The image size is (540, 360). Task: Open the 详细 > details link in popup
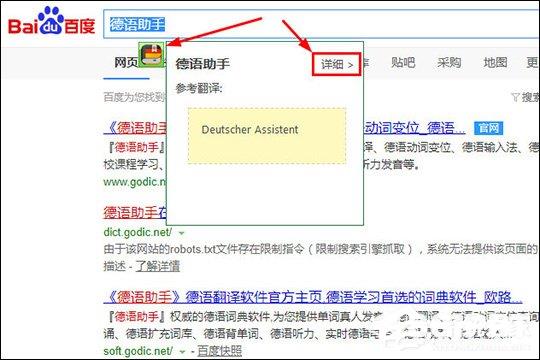[337, 64]
